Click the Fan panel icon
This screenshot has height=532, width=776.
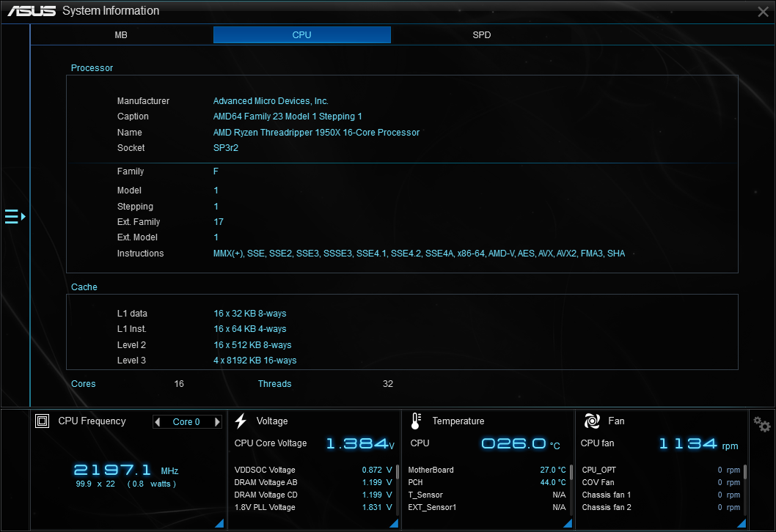point(592,421)
